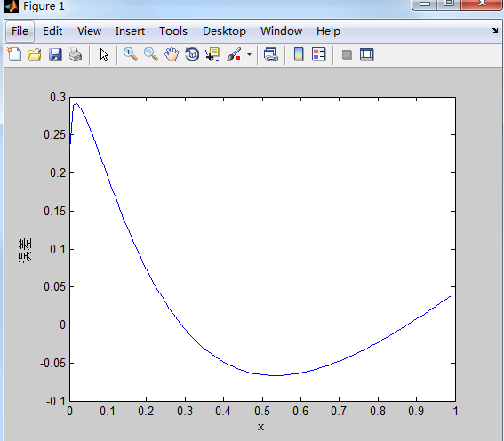The image size is (504, 441).
Task: Maximize the Figure 1 window
Action: coord(449,4)
